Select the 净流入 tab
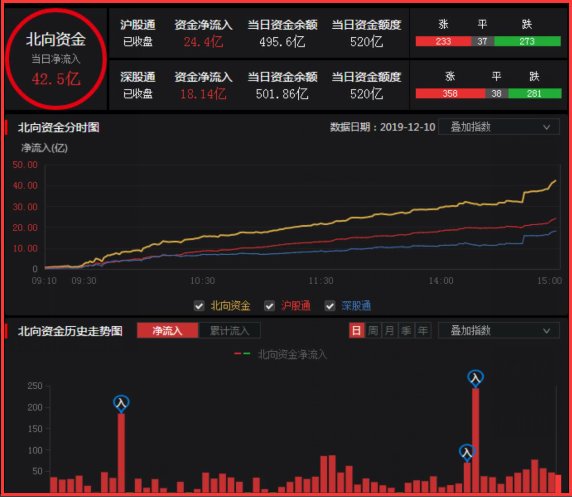Image resolution: width=572 pixels, height=497 pixels. [x=167, y=331]
